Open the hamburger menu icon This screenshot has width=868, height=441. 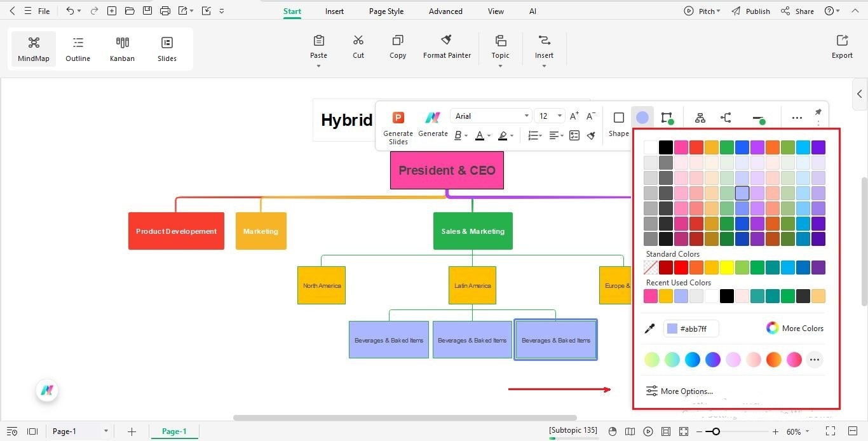pos(27,11)
